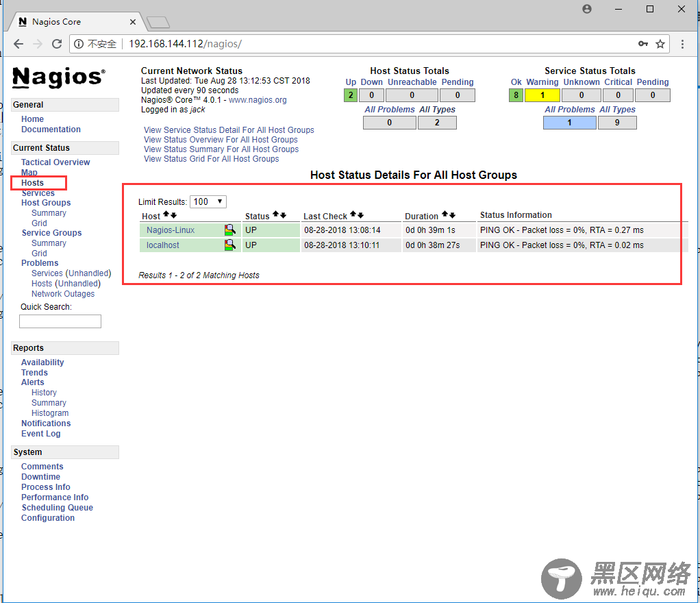The width and height of the screenshot is (700, 603).
Task: Click the green Up hosts count 2
Action: point(351,95)
